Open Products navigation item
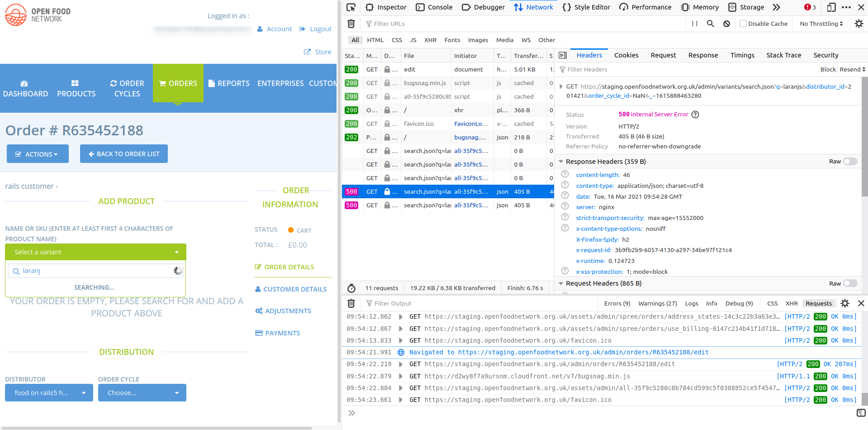Image resolution: width=868 pixels, height=430 pixels. (76, 89)
